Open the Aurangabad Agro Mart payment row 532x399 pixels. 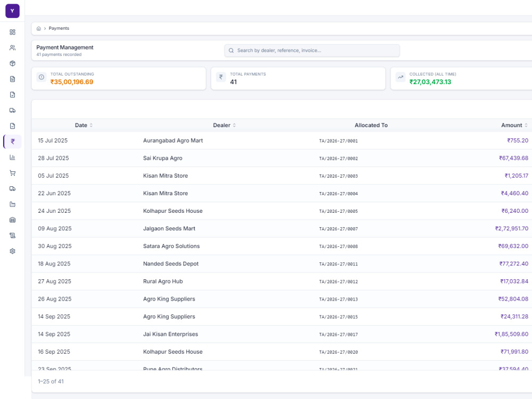(281, 140)
